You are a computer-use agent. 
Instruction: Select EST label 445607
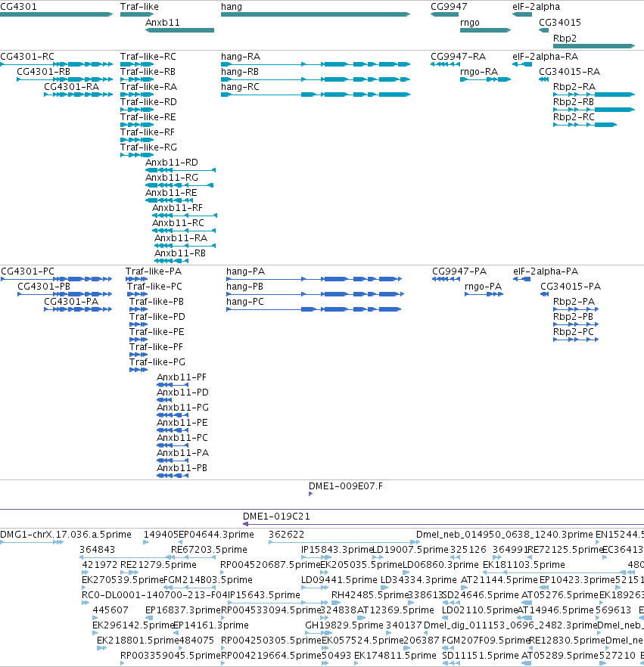coord(110,610)
